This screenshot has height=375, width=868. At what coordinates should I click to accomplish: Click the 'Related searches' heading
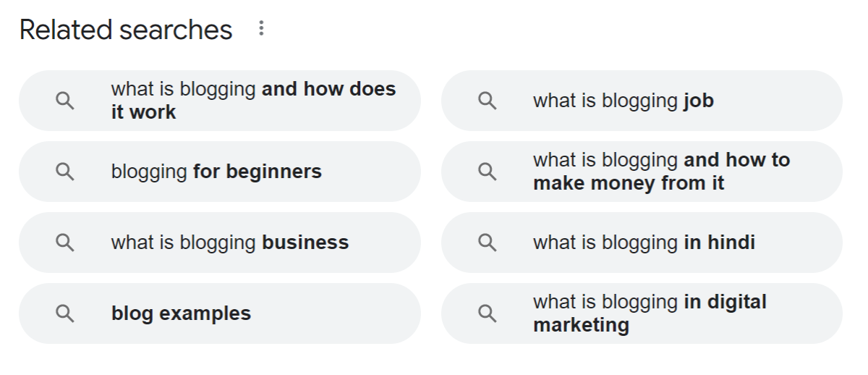[126, 30]
